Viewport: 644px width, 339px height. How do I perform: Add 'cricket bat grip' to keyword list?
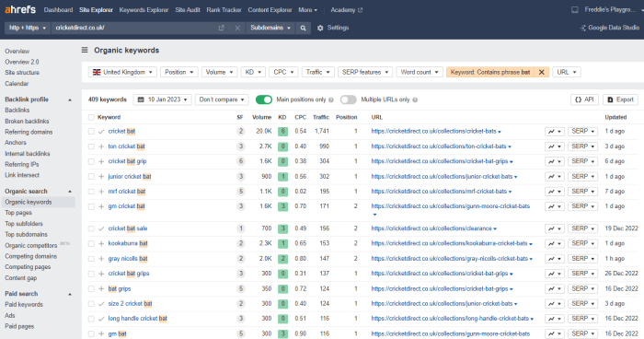pos(101,161)
